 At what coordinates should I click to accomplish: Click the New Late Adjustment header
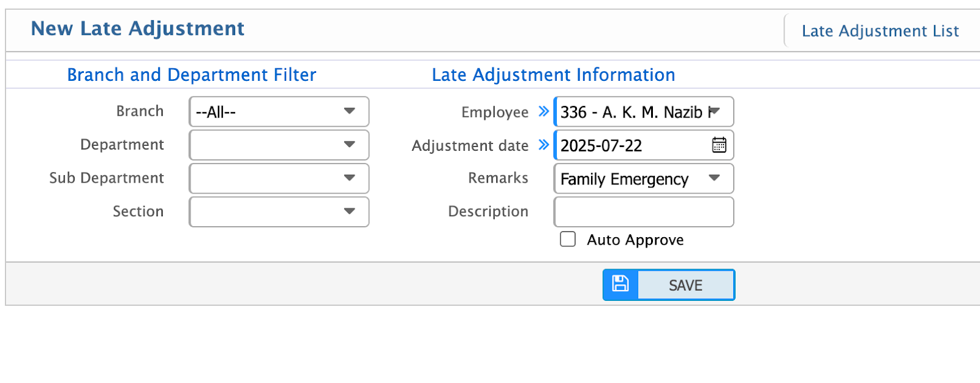(x=137, y=28)
